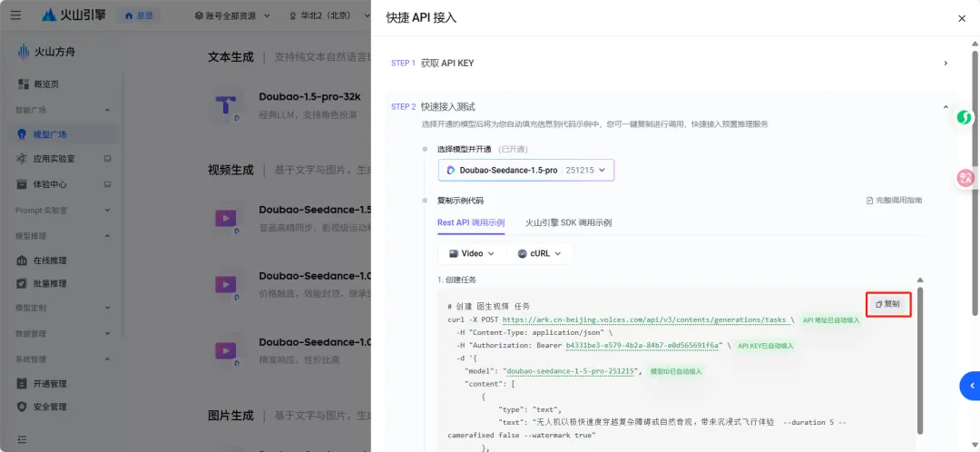This screenshot has height=452, width=980.
Task: Click the Doubao-Seedance-1.5 video model icon
Action: click(227, 218)
